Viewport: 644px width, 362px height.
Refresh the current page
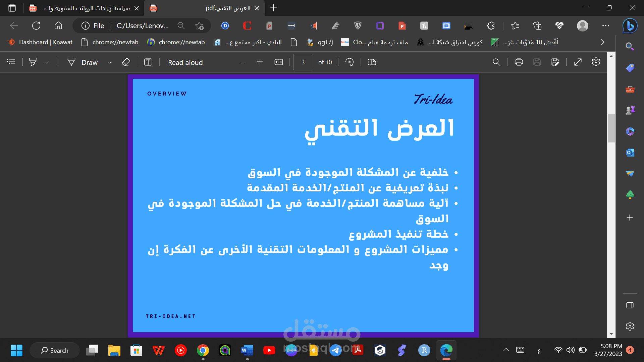36,25
